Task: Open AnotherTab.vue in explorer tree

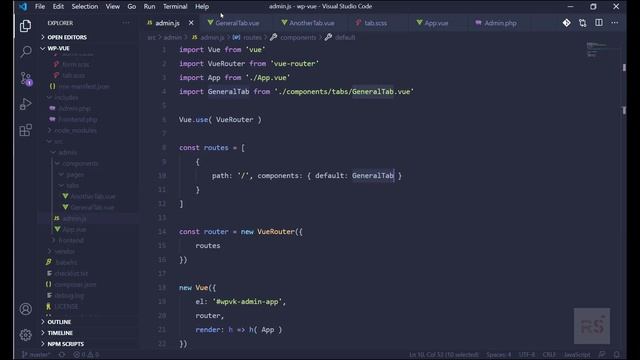Action: [x=93, y=196]
